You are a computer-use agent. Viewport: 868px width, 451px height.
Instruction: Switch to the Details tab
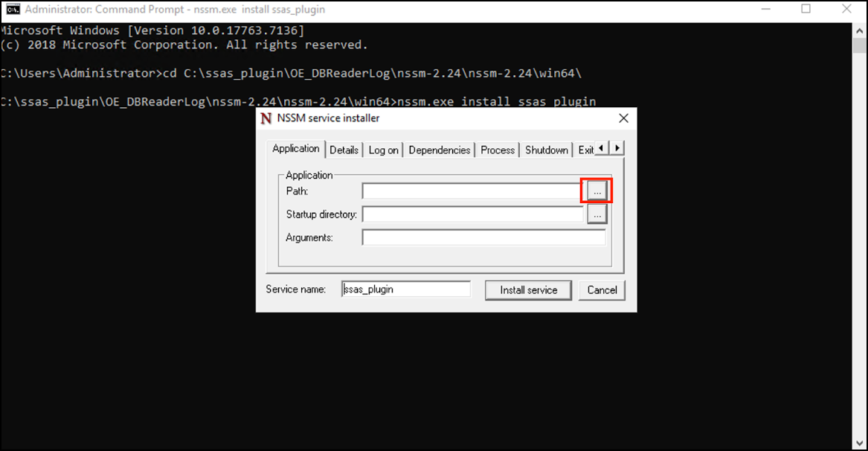[x=344, y=150]
